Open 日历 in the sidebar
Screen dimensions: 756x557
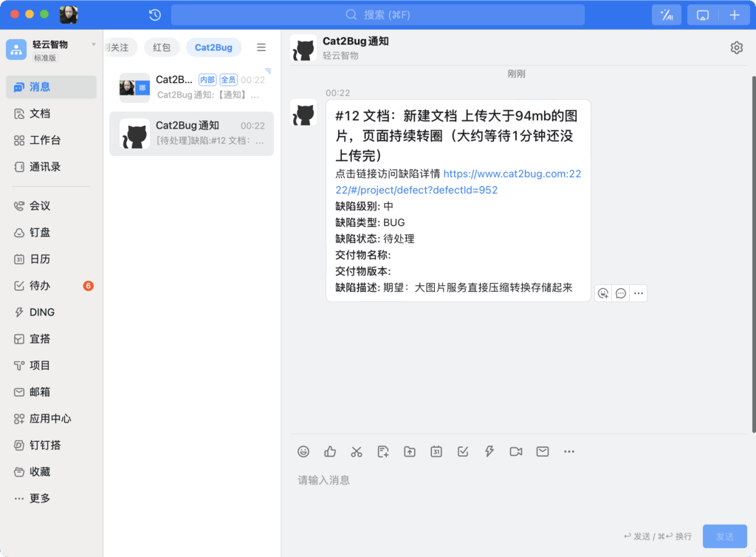pos(51,259)
